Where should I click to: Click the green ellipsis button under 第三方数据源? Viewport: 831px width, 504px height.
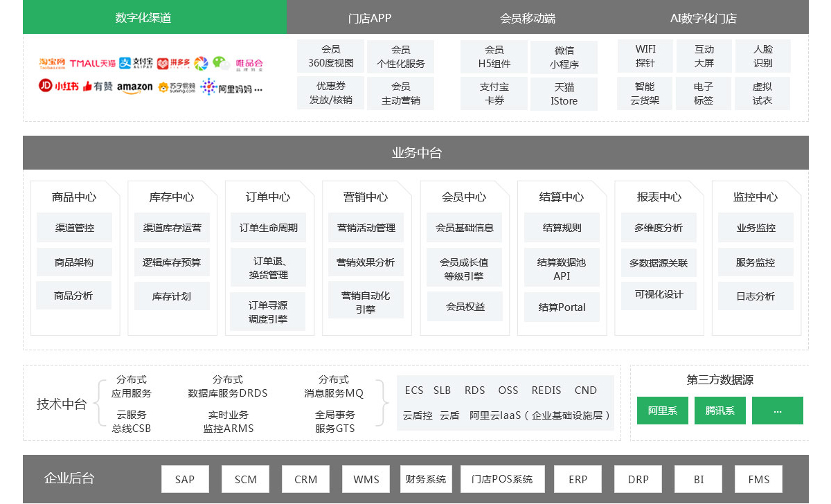click(x=777, y=411)
